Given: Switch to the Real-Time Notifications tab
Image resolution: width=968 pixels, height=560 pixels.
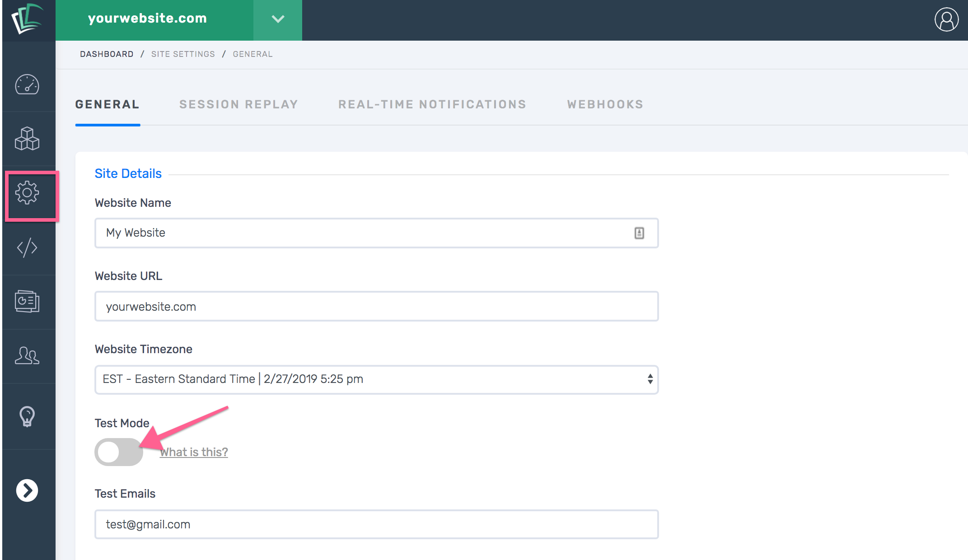Looking at the screenshot, I should pos(432,104).
